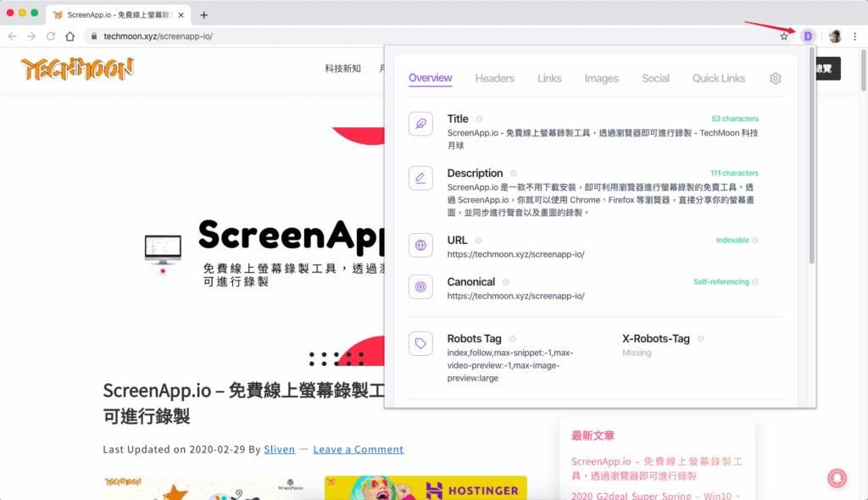Open the Detailed SEO extension icon
Viewport: 868px width, 500px height.
tap(808, 36)
